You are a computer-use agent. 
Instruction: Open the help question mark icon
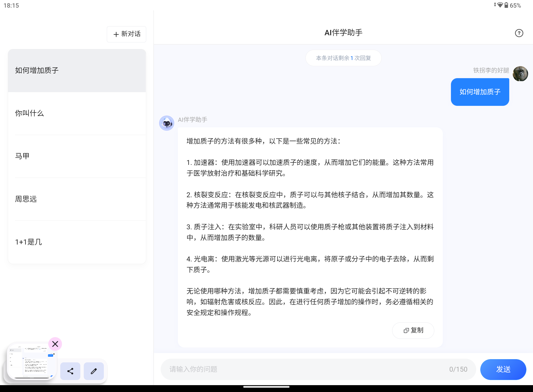pyautogui.click(x=519, y=33)
